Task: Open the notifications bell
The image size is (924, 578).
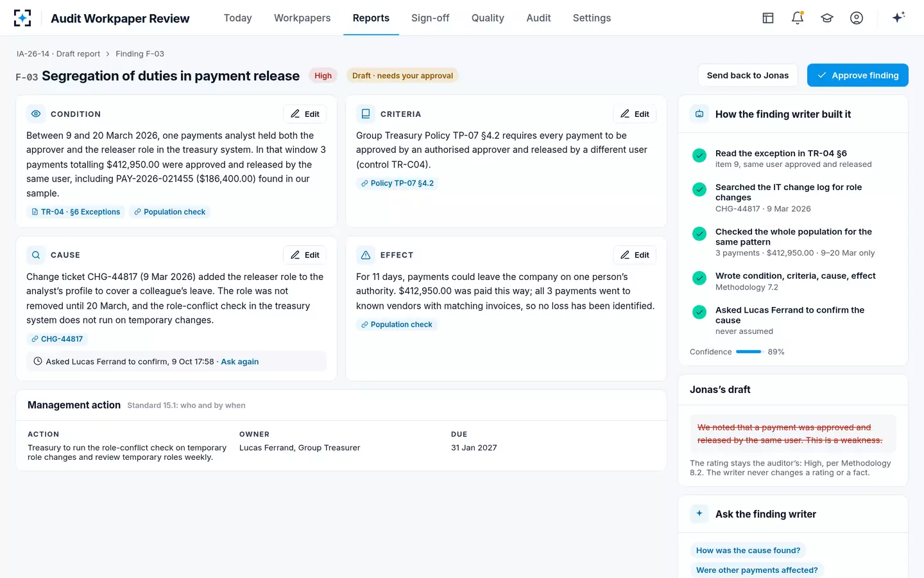Action: [x=798, y=18]
